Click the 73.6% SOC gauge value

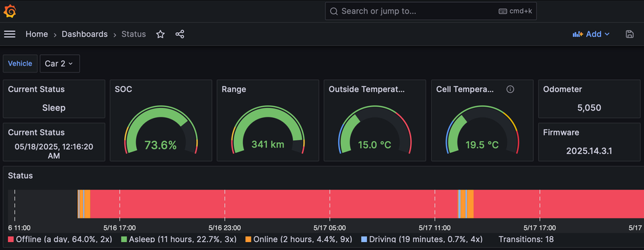coord(160,145)
